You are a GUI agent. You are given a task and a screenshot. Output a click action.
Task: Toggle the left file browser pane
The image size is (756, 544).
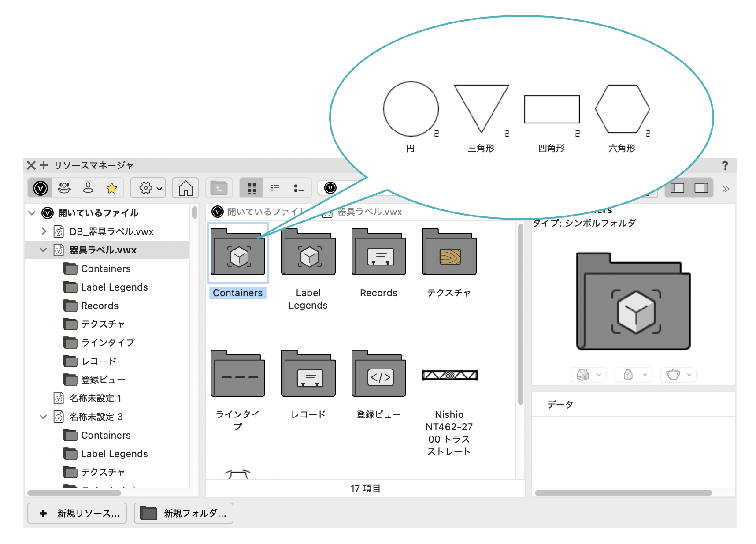(677, 189)
